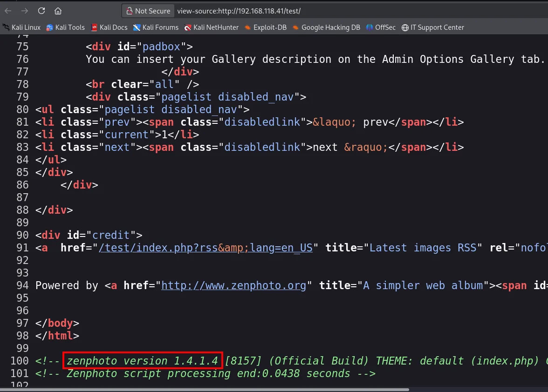Go back to the previous page
The width and height of the screenshot is (548, 392).
8,11
